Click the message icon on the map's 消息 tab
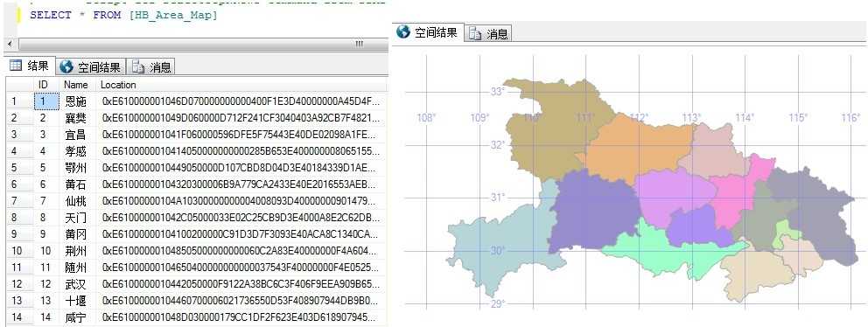Image resolution: width=868 pixels, height=327 pixels. point(475,34)
